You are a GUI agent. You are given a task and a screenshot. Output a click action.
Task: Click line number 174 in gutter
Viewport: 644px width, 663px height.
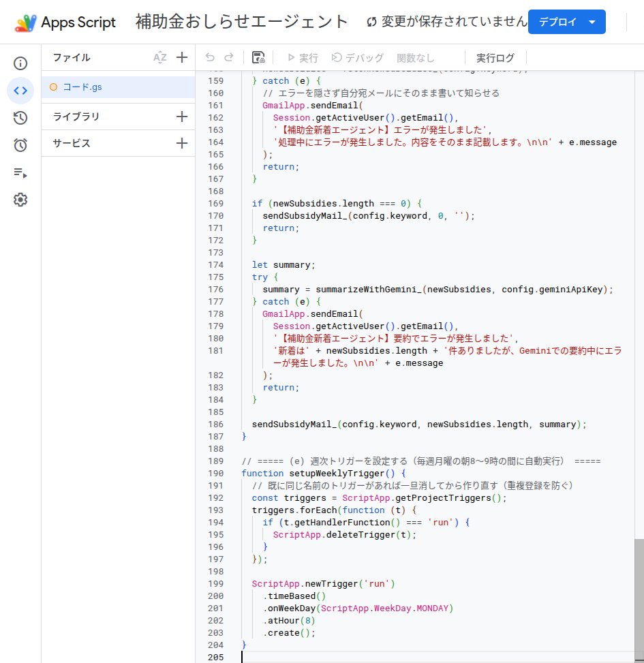pyautogui.click(x=215, y=265)
